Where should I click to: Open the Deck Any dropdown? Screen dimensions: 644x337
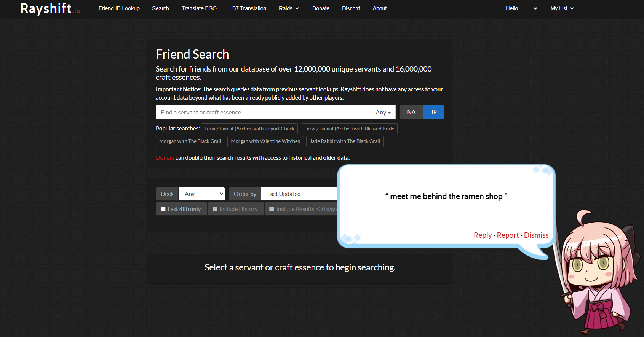(202, 194)
